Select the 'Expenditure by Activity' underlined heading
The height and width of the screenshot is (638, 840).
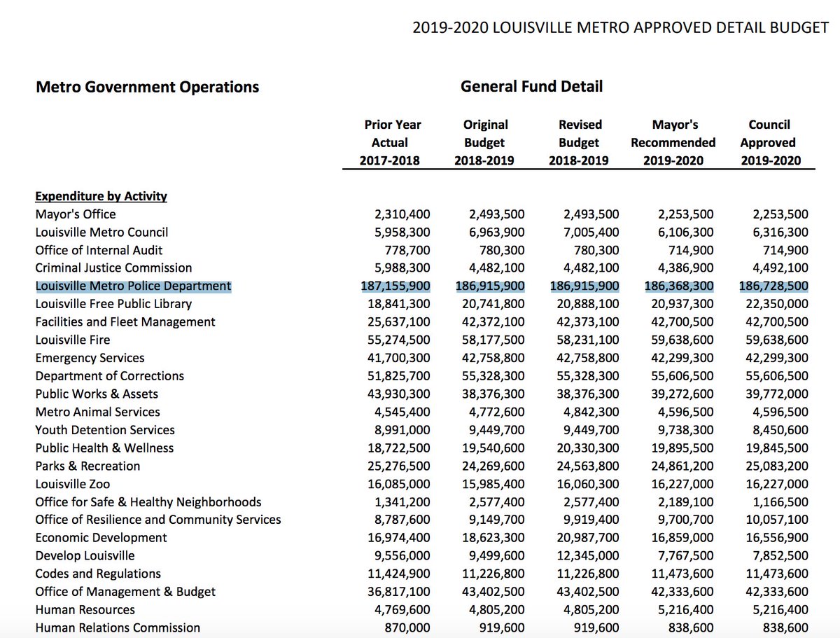pos(101,196)
